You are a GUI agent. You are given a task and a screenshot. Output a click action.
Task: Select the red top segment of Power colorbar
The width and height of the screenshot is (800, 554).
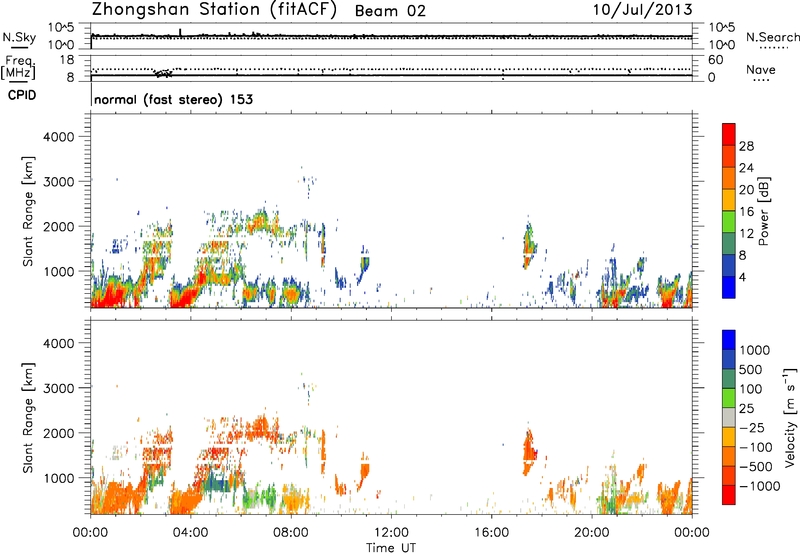click(729, 134)
